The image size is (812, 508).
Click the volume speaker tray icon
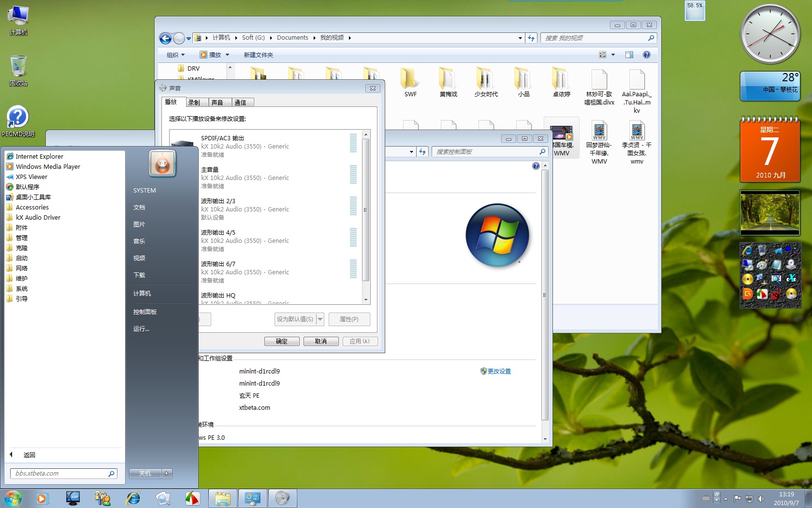[761, 498]
